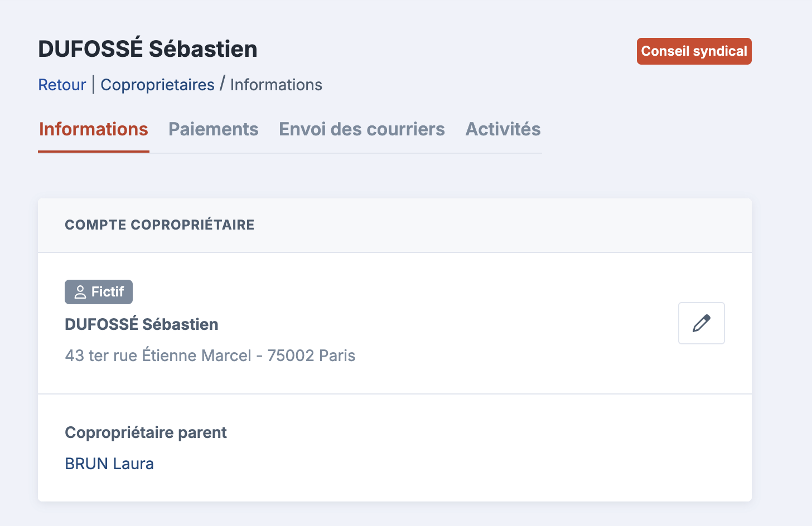The height and width of the screenshot is (526, 812).
Task: Switch to Envoi des courriers tab
Action: (x=361, y=129)
